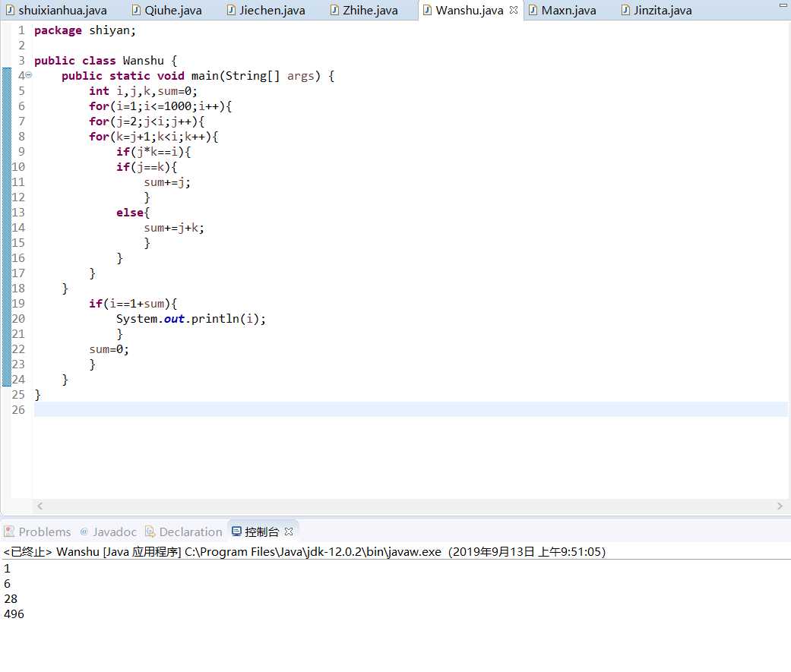Click the 'else{' keyword line

click(133, 213)
